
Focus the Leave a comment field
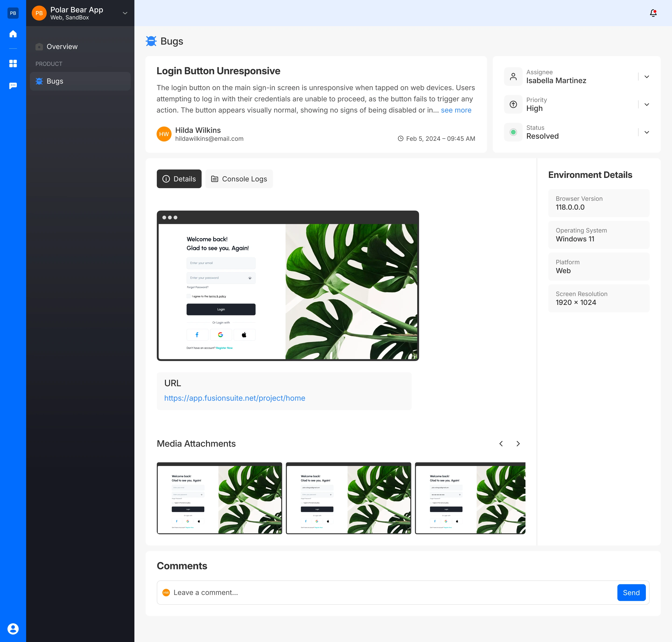coord(403,592)
